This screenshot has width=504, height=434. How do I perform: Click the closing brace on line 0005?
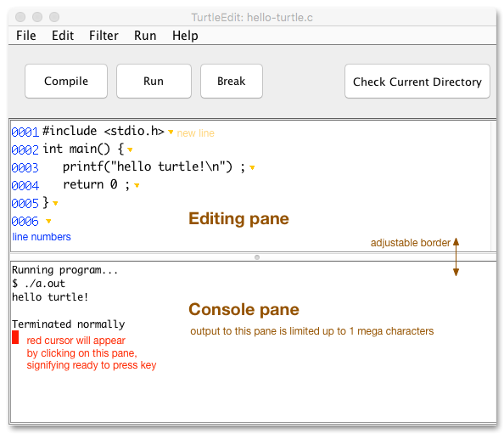pos(46,203)
